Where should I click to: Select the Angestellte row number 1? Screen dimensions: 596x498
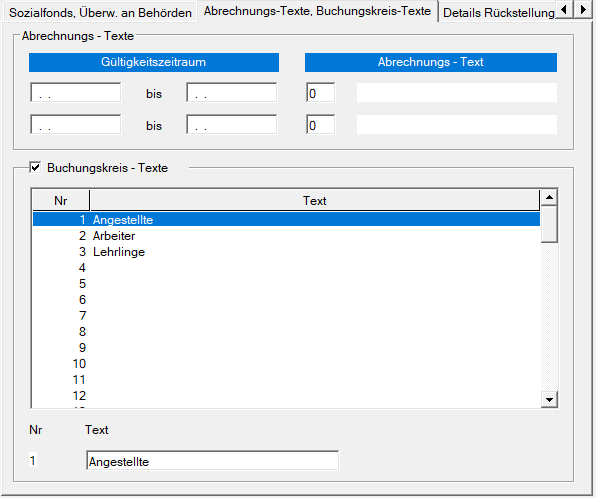coord(286,220)
